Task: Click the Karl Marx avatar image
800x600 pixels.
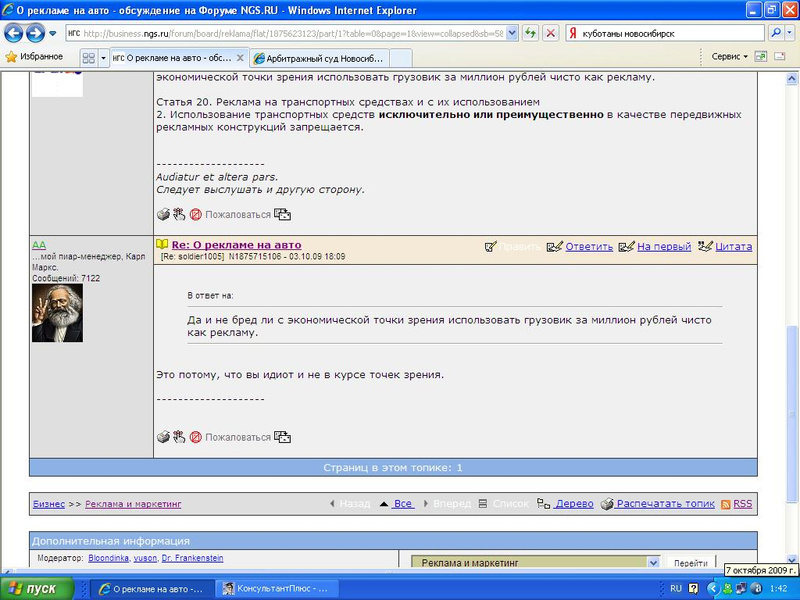Action: point(57,312)
